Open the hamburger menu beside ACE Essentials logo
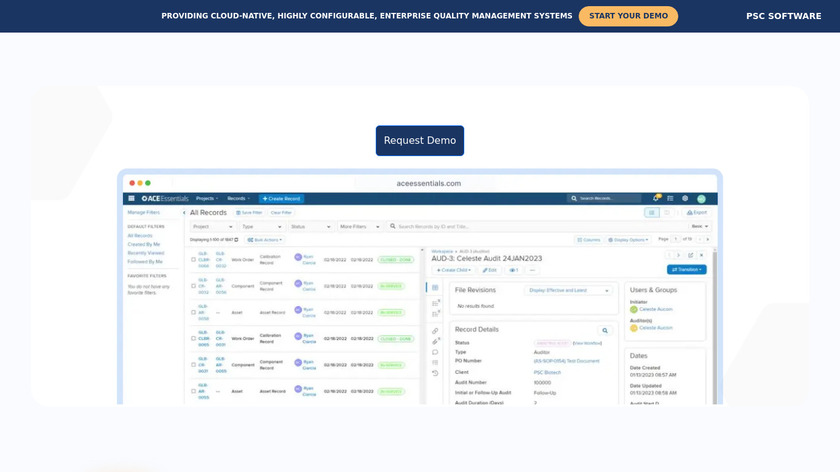 pos(131,199)
